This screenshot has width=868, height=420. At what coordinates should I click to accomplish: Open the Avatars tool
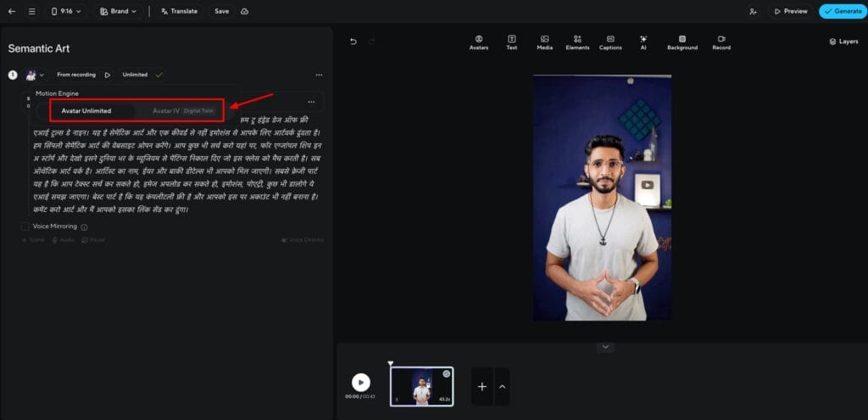pyautogui.click(x=479, y=42)
